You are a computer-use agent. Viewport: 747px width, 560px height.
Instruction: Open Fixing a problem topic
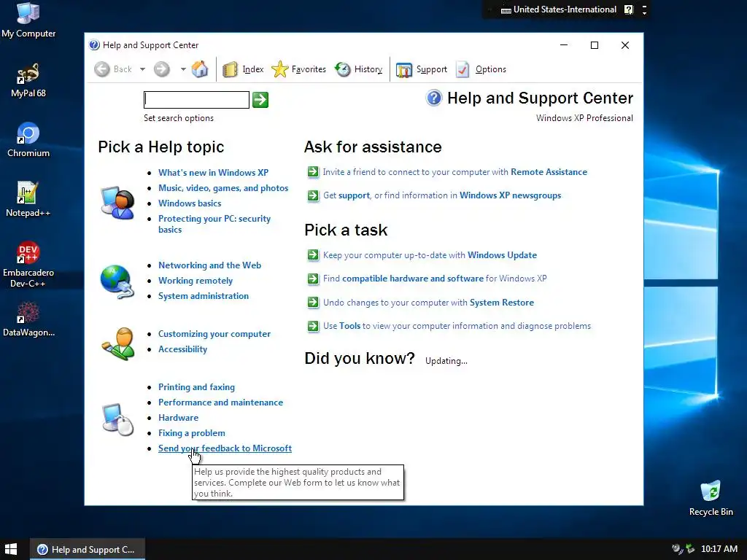pos(192,433)
